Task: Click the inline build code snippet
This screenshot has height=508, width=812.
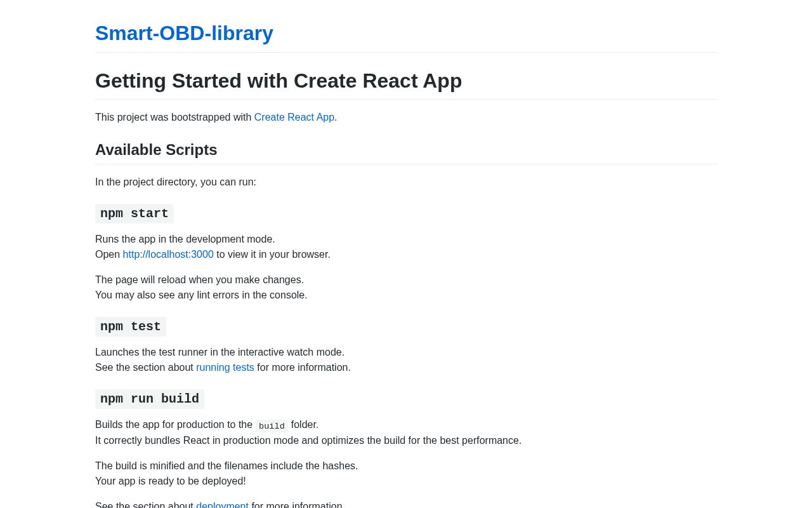Action: 272,425
